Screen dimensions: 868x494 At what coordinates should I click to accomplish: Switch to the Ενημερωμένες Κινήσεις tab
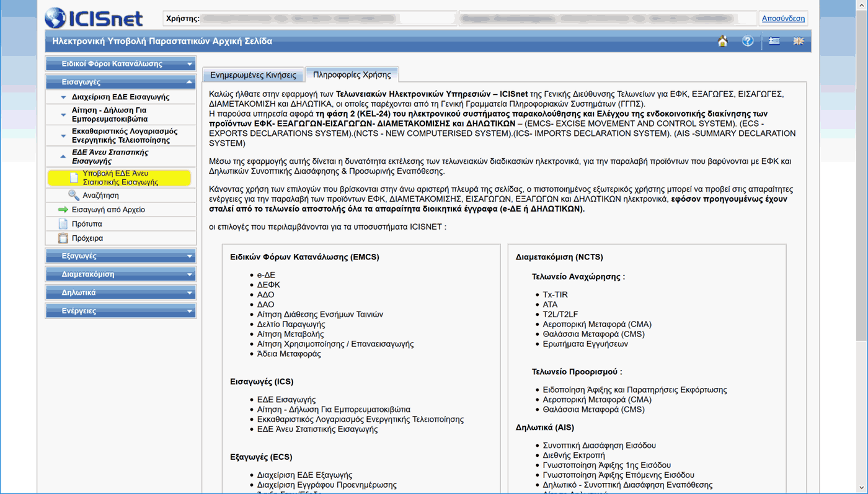click(253, 75)
